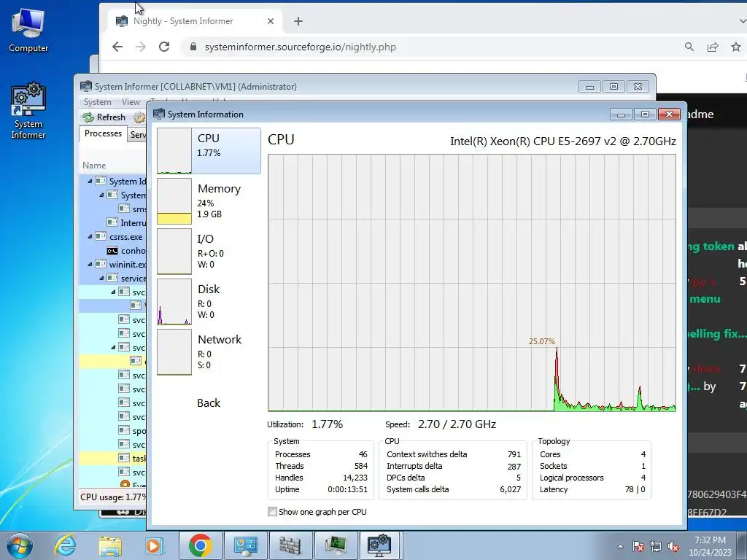Click the Latency value 78 | 0

pyautogui.click(x=635, y=489)
